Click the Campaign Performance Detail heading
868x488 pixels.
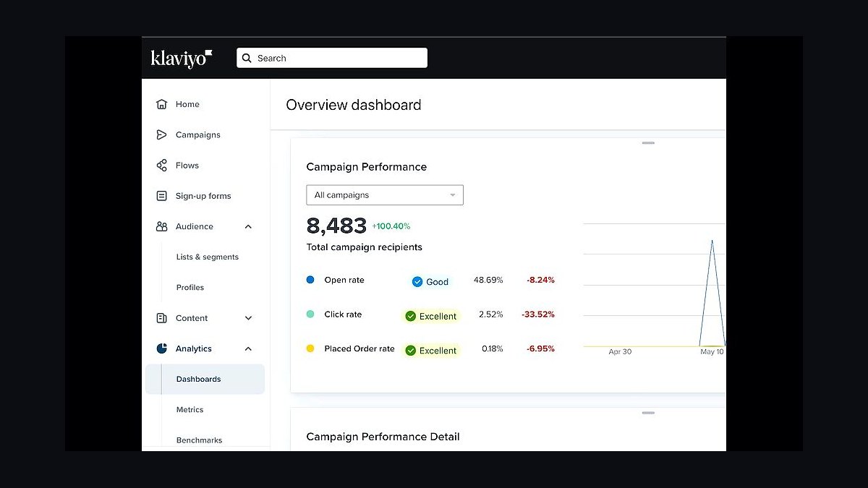coord(383,437)
